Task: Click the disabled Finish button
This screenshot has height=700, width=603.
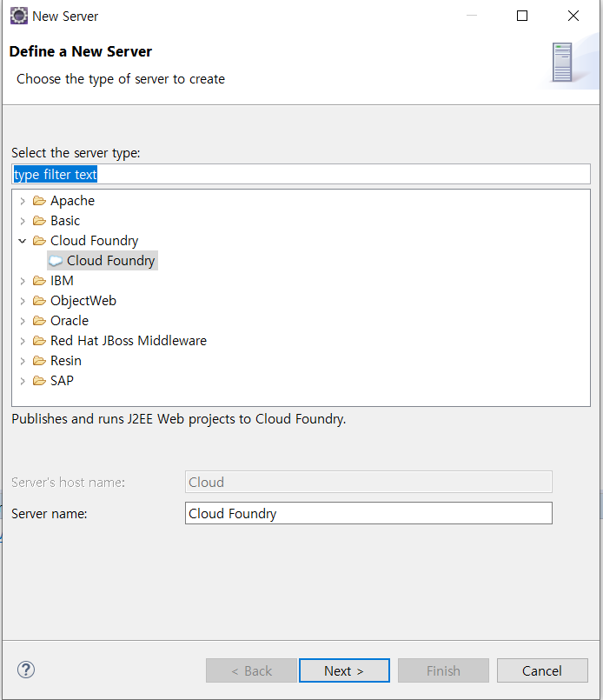Action: (x=443, y=670)
